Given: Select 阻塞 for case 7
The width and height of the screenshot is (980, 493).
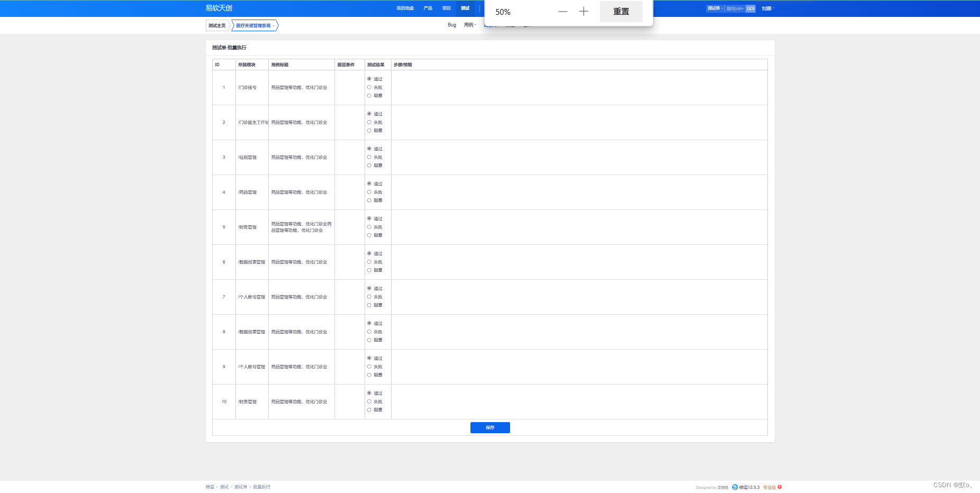Looking at the screenshot, I should point(369,305).
